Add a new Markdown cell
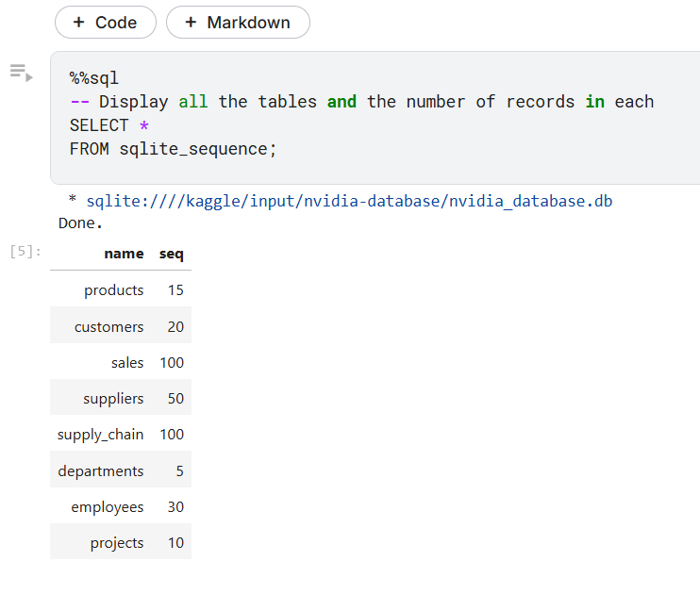Screen dimensions: 700x594 238,23
